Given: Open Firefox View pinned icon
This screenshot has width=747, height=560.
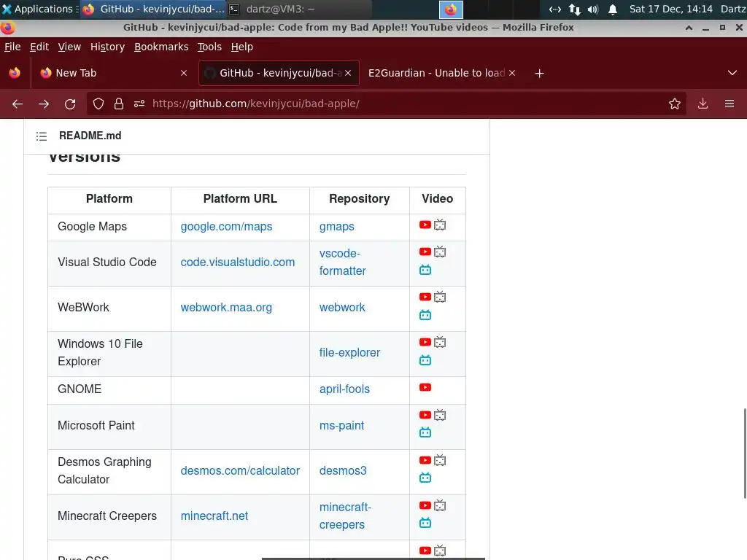Looking at the screenshot, I should point(15,73).
